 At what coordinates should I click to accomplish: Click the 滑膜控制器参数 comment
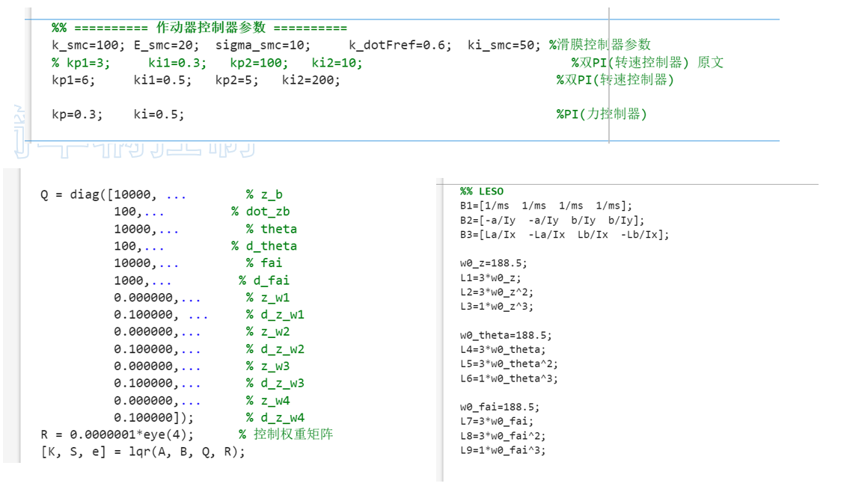point(599,45)
